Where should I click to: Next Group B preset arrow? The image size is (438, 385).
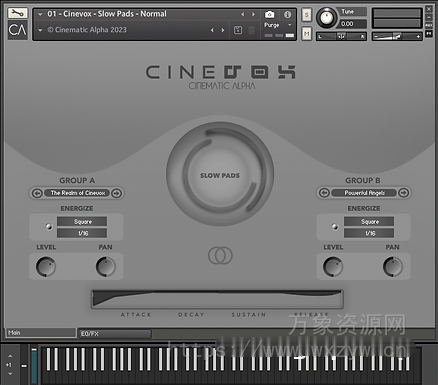click(403, 193)
